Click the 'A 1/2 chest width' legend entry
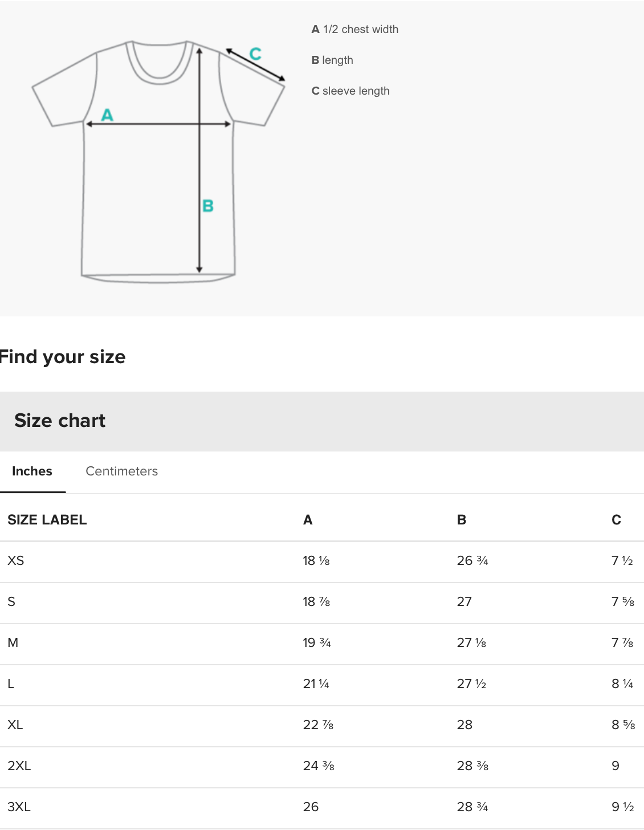 [355, 30]
